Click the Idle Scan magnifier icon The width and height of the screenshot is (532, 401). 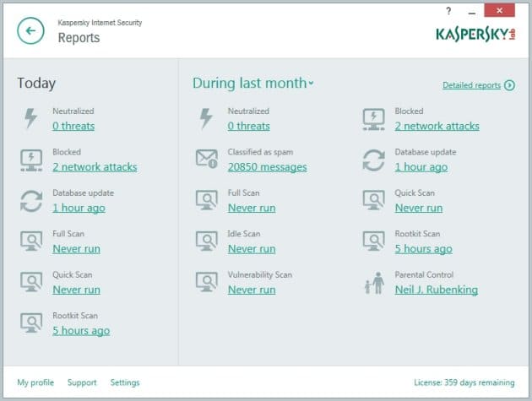click(x=207, y=241)
